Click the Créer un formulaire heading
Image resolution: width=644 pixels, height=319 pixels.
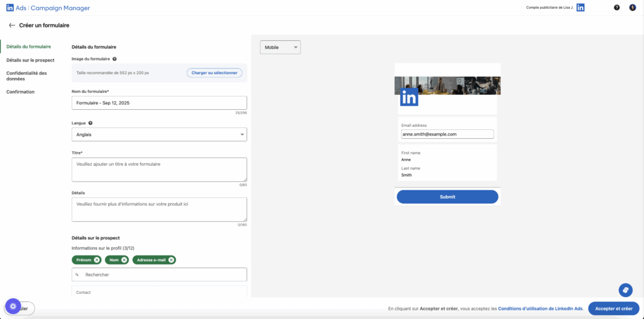coord(45,25)
